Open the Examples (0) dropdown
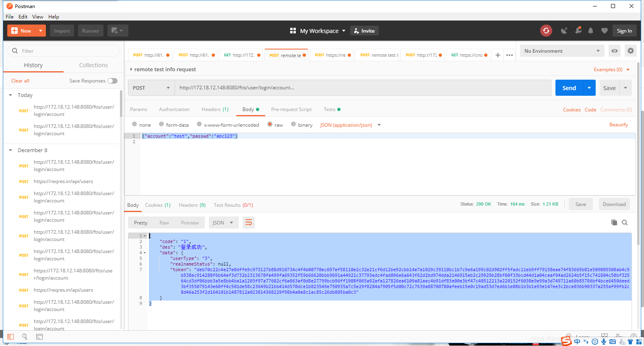Image resolution: width=644 pixels, height=346 pixels. pyautogui.click(x=611, y=70)
